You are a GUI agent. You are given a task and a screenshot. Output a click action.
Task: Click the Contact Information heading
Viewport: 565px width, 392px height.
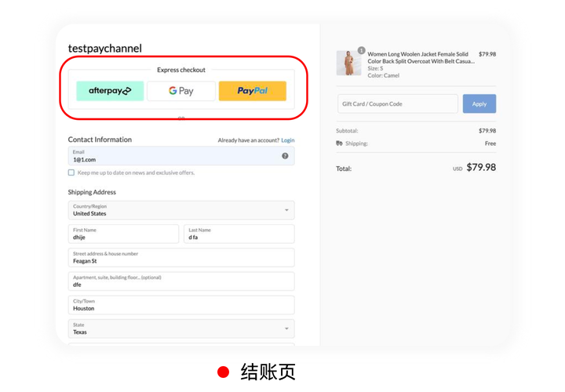click(x=100, y=140)
